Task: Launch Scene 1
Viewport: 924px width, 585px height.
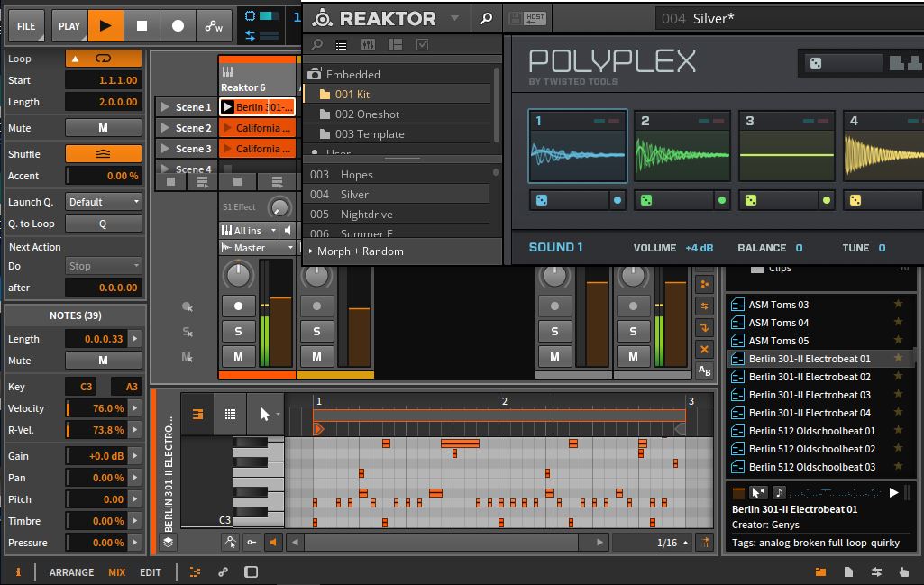Action: 166,107
